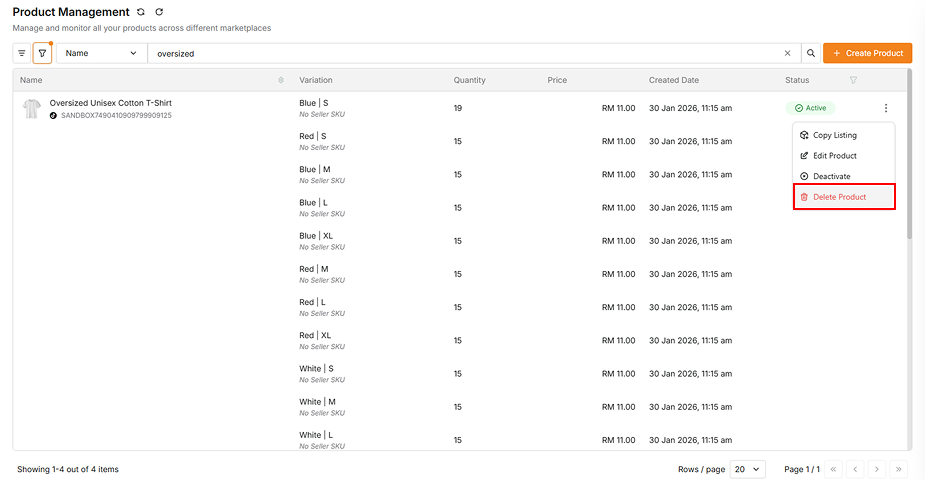Viewport: 925px width, 480px height.
Task: Click the Blue | L variation
Action: pos(313,202)
